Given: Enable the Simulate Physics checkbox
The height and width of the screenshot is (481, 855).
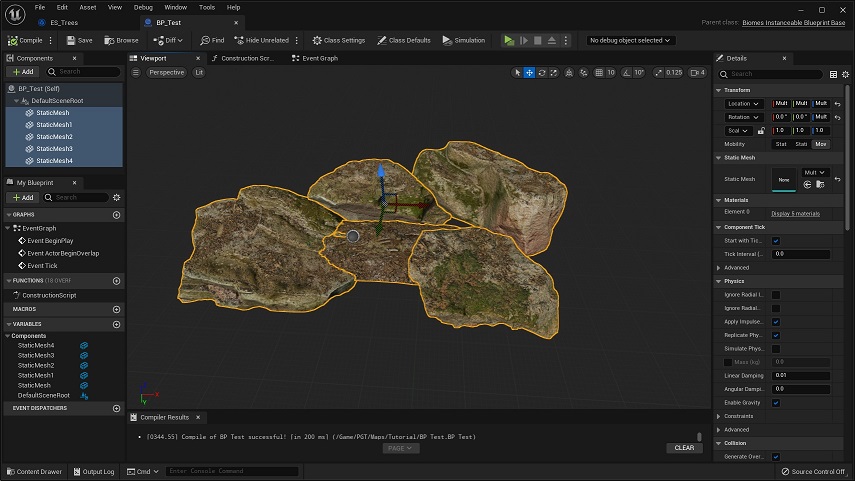Looking at the screenshot, I should point(776,348).
